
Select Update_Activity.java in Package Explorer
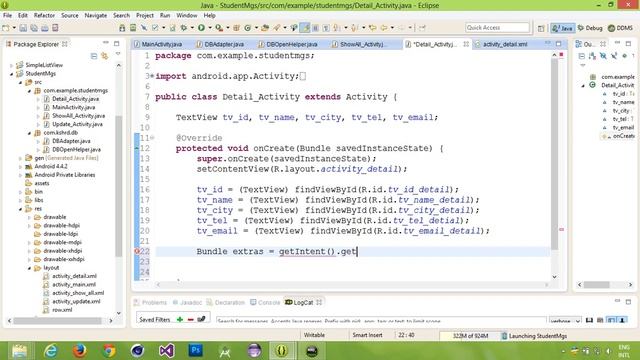coord(77,124)
